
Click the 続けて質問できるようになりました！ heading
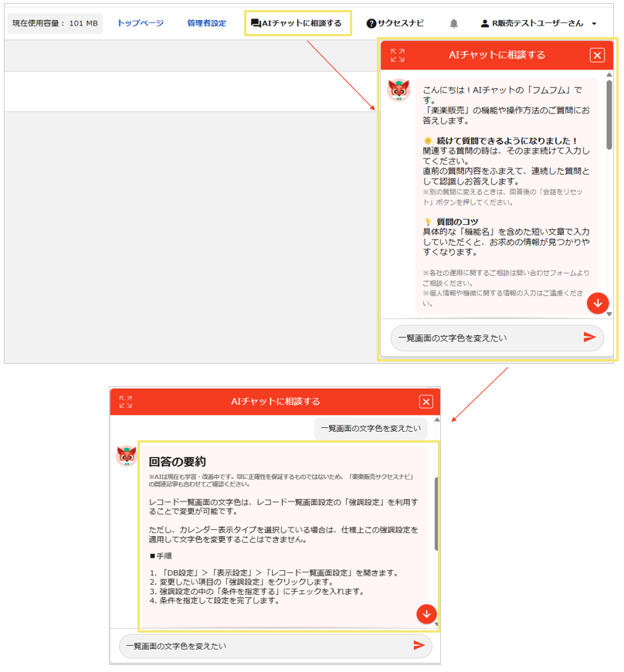507,141
